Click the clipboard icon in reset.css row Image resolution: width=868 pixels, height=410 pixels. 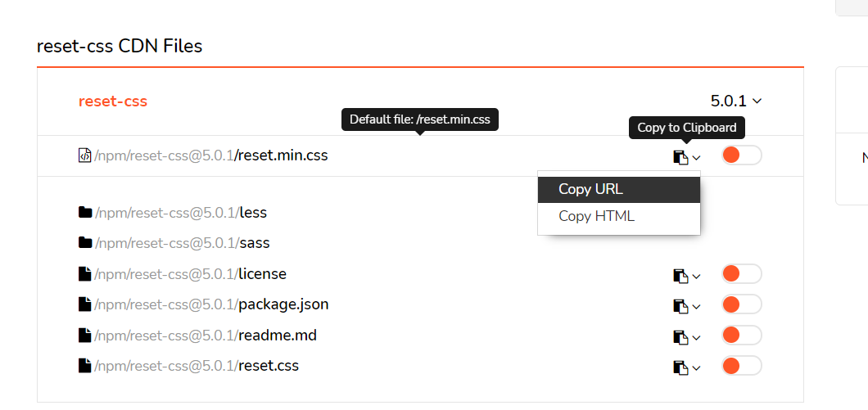point(680,367)
